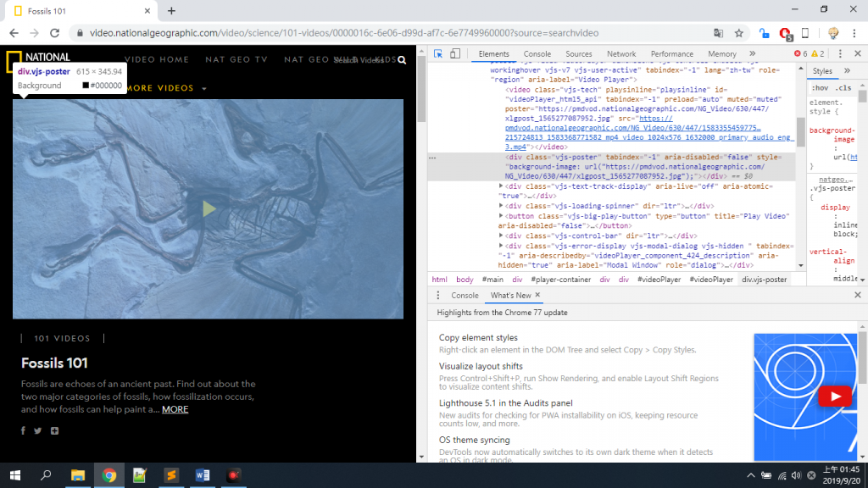The image size is (868, 488).
Task: Click the plus share icon
Action: pyautogui.click(x=54, y=430)
